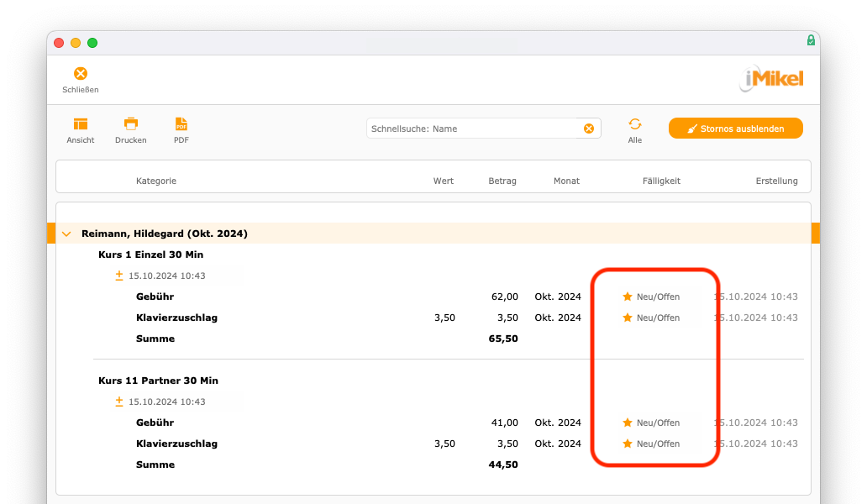This screenshot has width=867, height=504.
Task: Sort by the Fälligkeit column header
Action: click(661, 181)
